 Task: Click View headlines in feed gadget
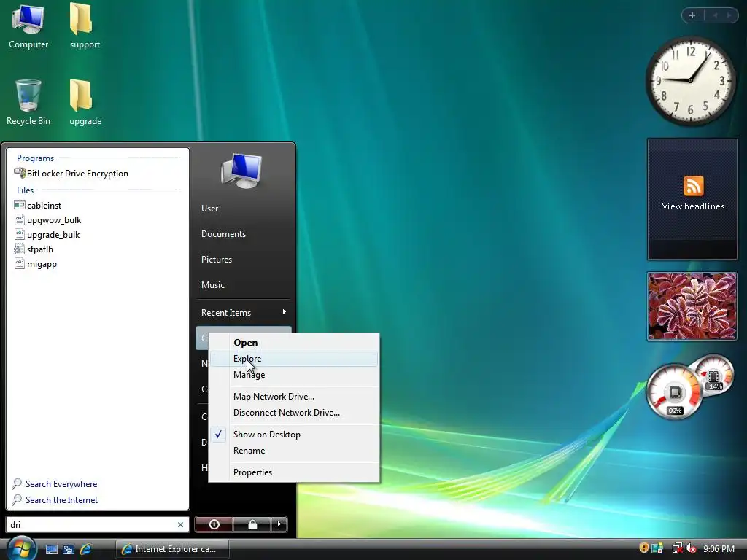[693, 206]
